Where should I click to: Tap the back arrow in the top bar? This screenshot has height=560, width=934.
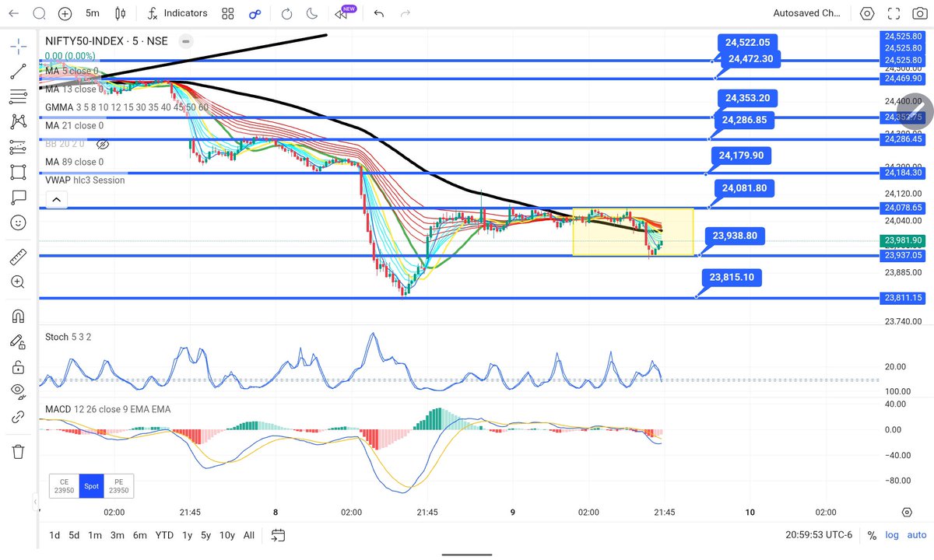pyautogui.click(x=14, y=13)
